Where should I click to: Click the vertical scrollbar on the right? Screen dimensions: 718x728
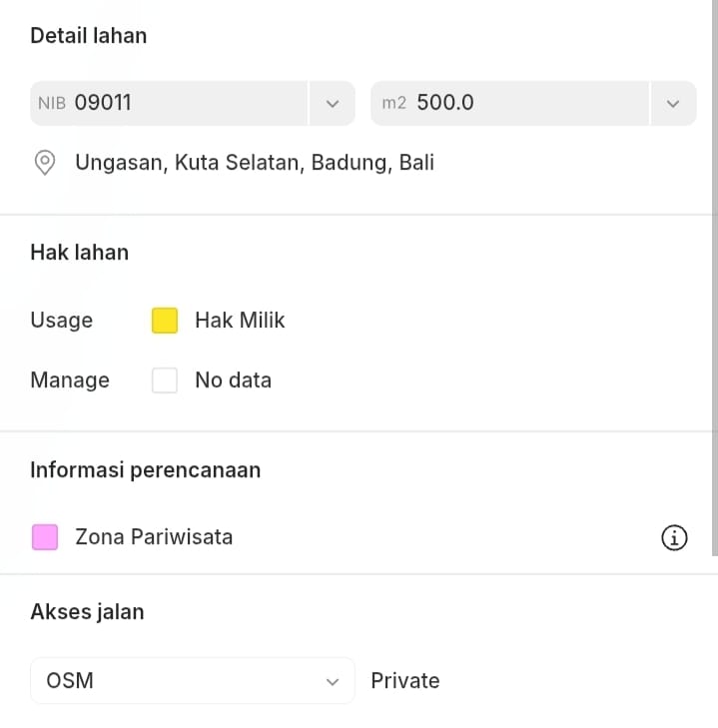pos(713,280)
